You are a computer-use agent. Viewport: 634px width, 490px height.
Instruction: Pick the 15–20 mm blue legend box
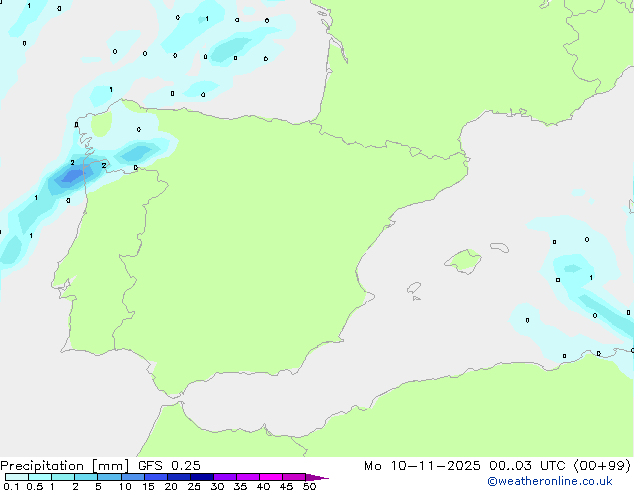(x=156, y=477)
